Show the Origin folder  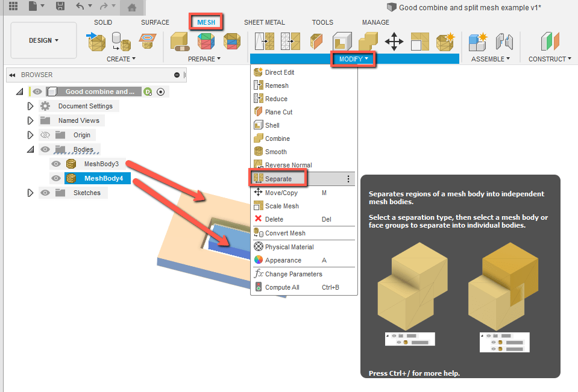pos(45,134)
